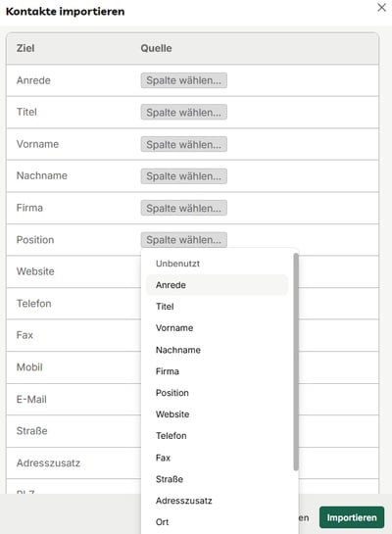Screen dimensions: 392x534
Task: Open the Titel column selector
Action: [x=184, y=112]
